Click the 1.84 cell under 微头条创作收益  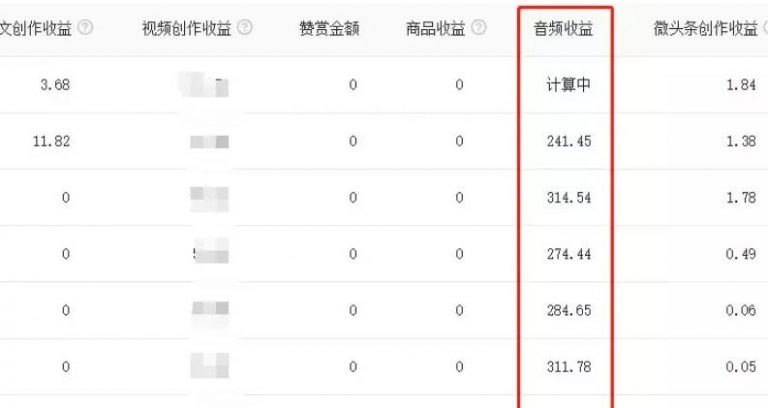740,85
